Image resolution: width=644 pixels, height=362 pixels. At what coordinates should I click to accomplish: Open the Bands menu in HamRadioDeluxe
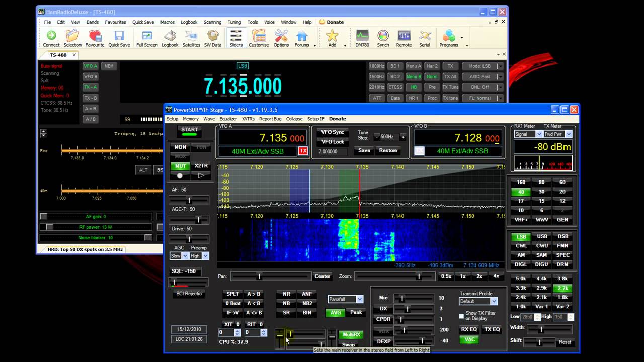pyautogui.click(x=93, y=22)
